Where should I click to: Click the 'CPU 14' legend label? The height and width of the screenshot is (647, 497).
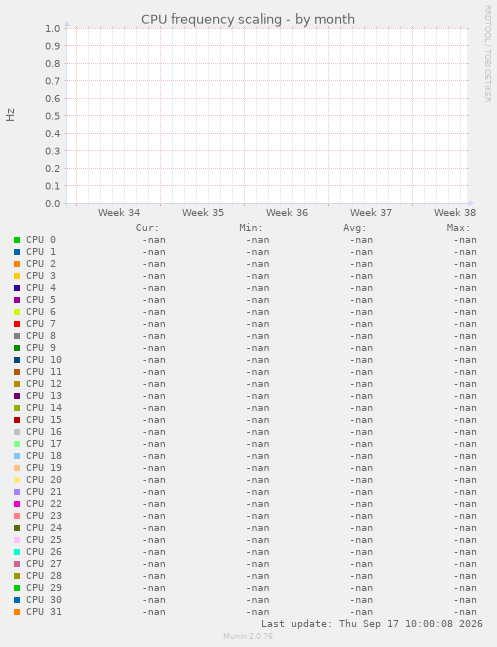[x=44, y=408]
